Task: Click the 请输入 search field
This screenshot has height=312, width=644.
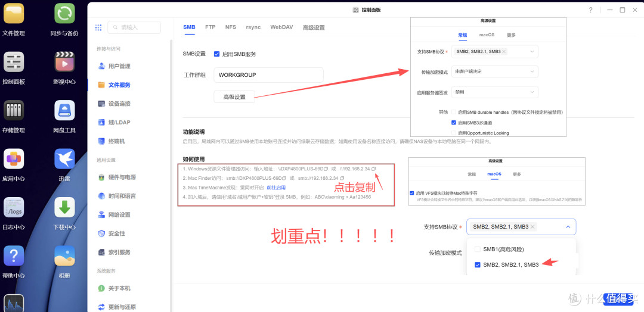Action: 134,27
